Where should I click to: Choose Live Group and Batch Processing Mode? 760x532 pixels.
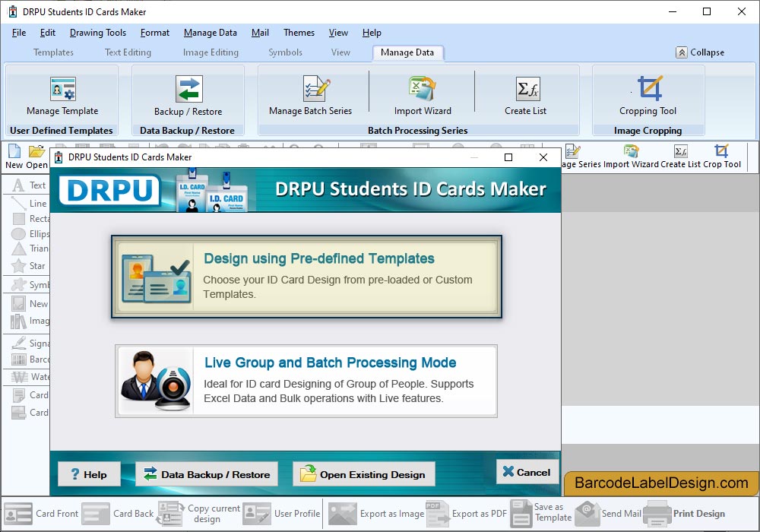[x=306, y=382]
